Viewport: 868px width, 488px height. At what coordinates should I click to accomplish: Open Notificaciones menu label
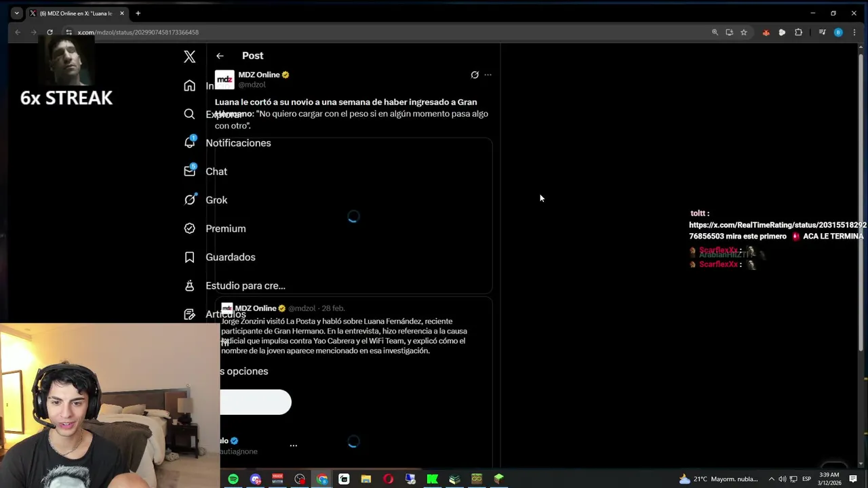pos(238,143)
